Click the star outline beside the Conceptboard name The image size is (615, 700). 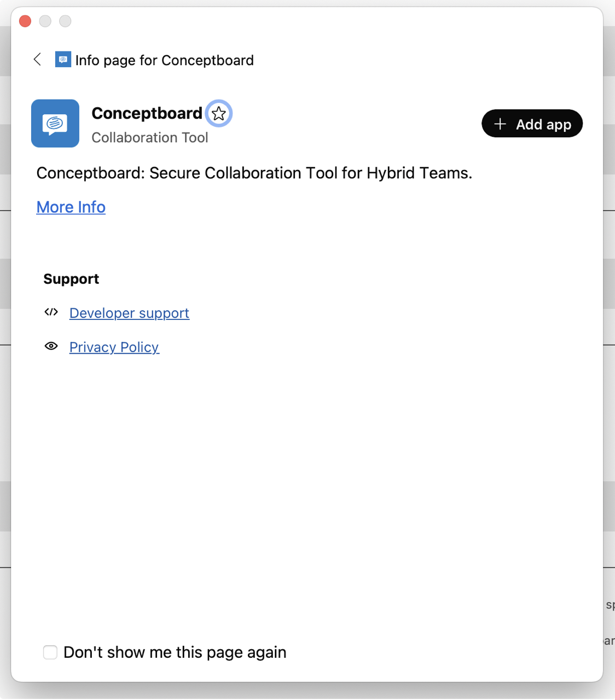pyautogui.click(x=218, y=113)
